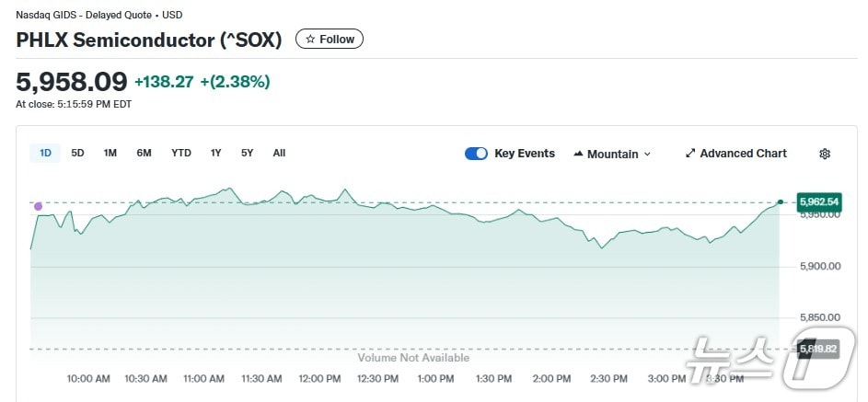Switch chart to YTD range
Viewport: 868px width, 402px height.
pyautogui.click(x=181, y=153)
